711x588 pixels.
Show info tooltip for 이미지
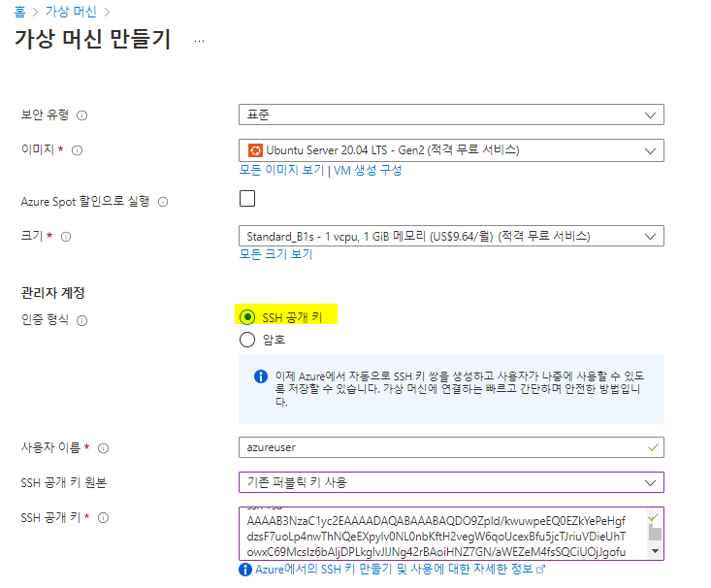tap(77, 150)
